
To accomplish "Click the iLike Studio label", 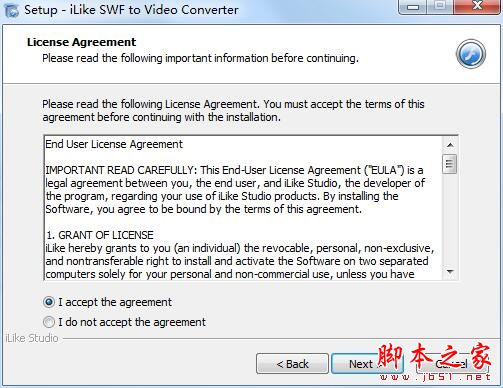I will coord(32,338).
